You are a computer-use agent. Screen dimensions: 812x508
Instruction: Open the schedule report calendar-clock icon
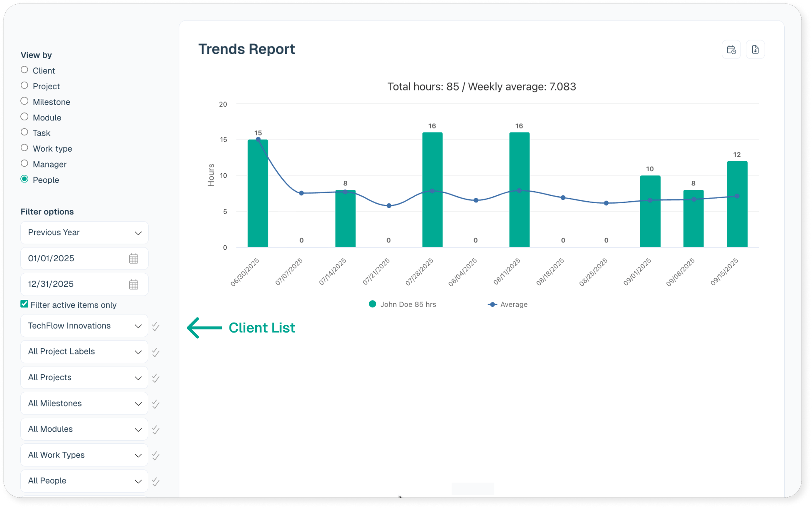731,50
